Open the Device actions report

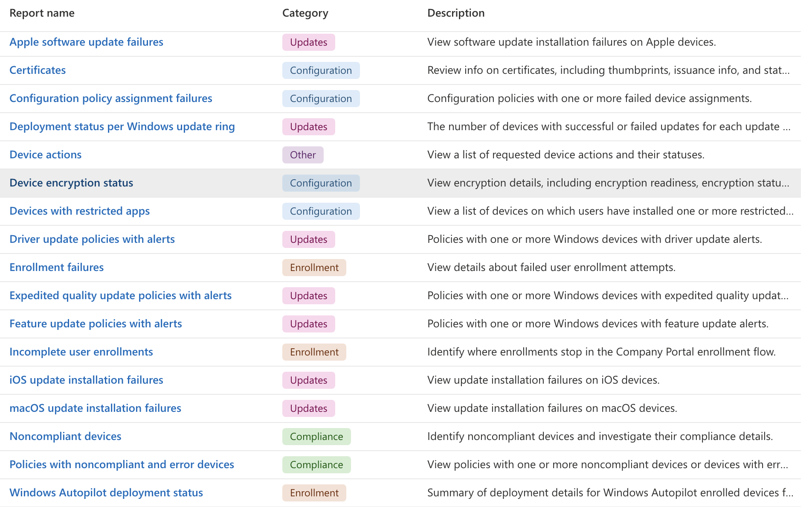45,154
